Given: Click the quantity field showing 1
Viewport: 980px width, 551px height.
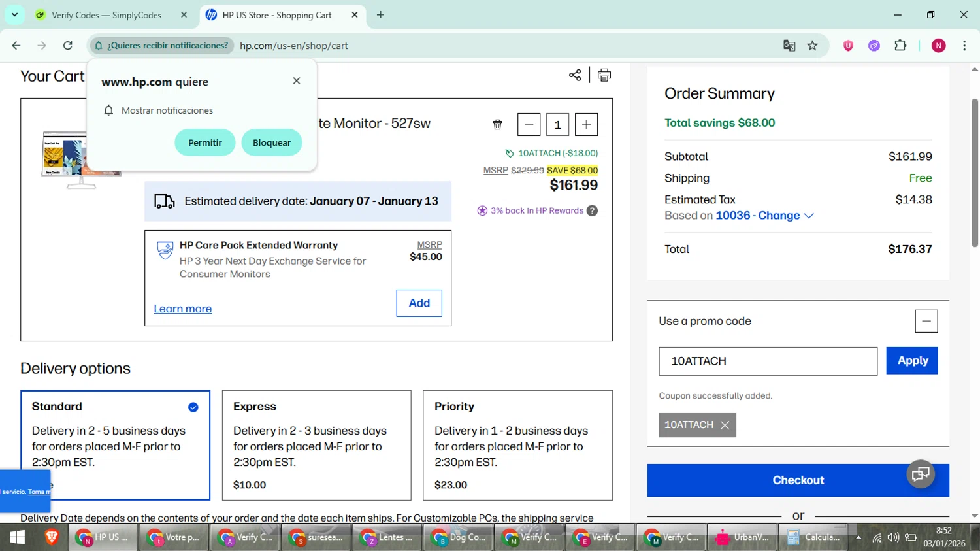Looking at the screenshot, I should (557, 124).
